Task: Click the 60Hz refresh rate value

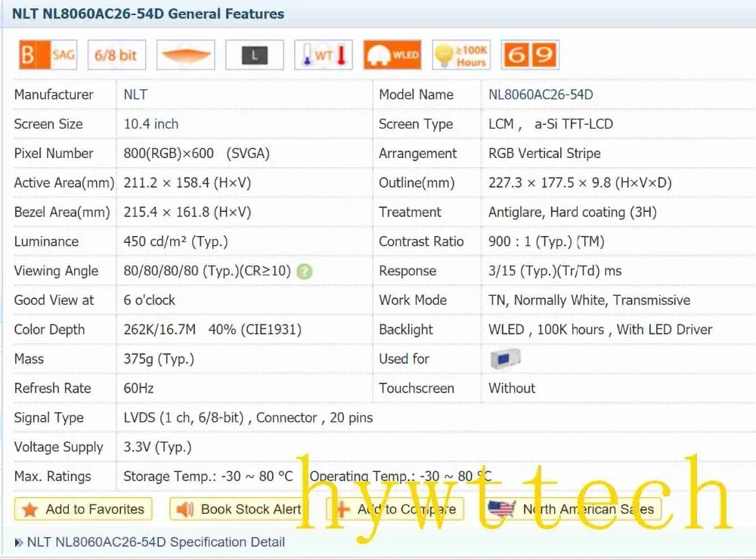Action: (139, 388)
